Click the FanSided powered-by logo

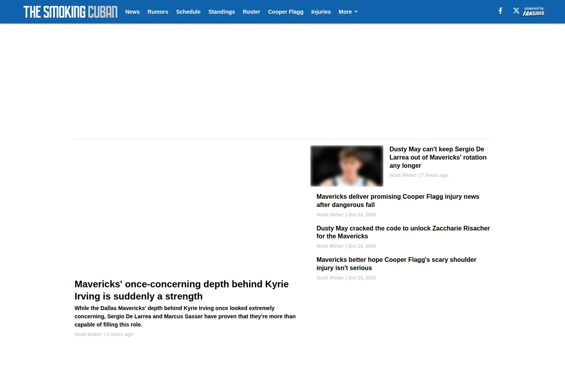point(533,11)
